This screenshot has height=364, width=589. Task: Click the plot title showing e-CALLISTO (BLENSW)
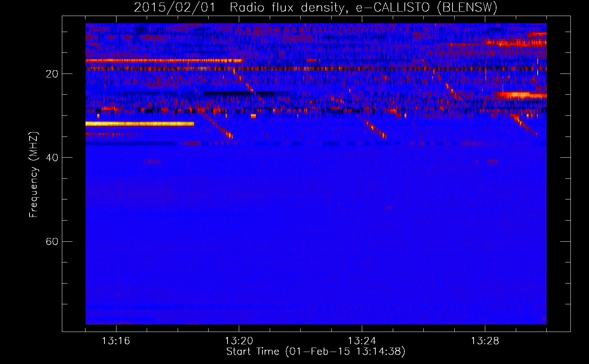[x=316, y=7]
